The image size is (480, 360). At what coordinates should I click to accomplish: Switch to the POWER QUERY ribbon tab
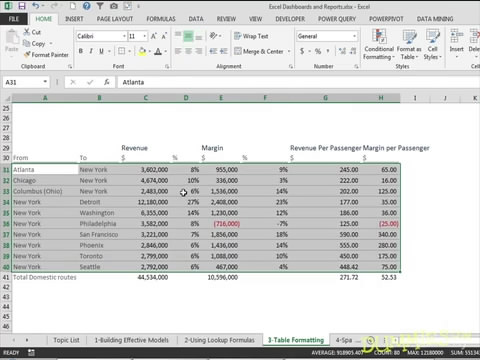337,19
